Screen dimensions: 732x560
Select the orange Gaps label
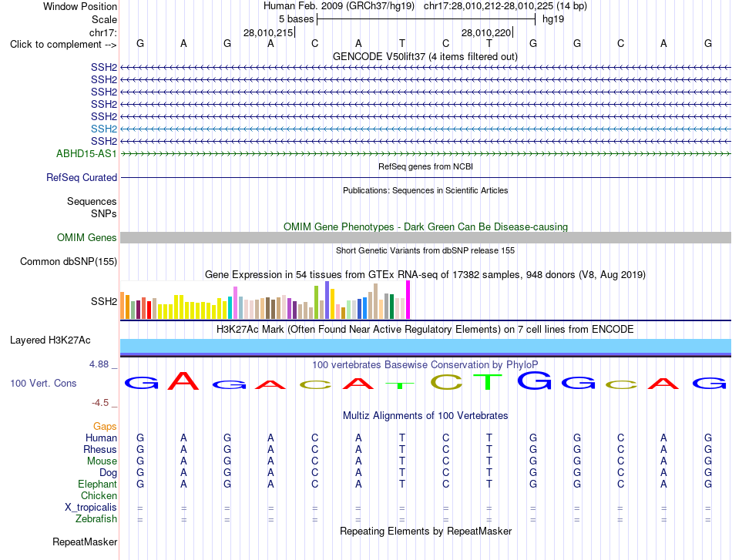tap(105, 426)
